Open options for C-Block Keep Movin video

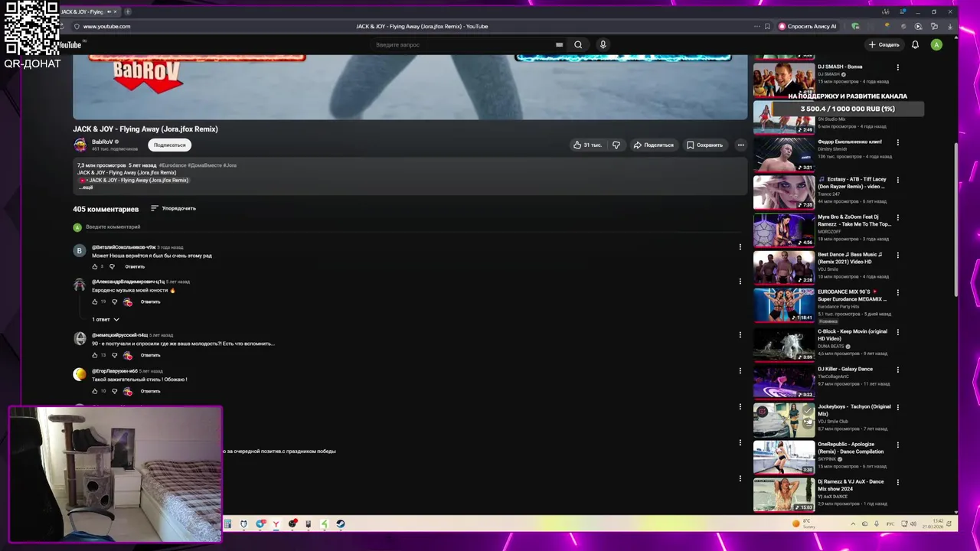coord(898,331)
